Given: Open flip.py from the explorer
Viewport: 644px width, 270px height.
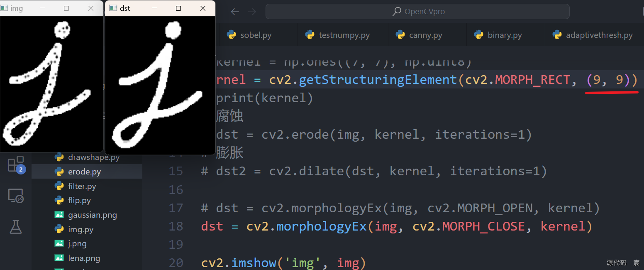Looking at the screenshot, I should (x=87, y=200).
